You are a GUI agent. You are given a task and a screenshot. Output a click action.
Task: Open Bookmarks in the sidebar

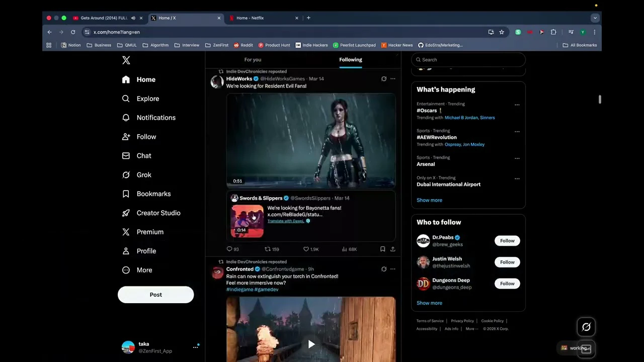pos(146,194)
